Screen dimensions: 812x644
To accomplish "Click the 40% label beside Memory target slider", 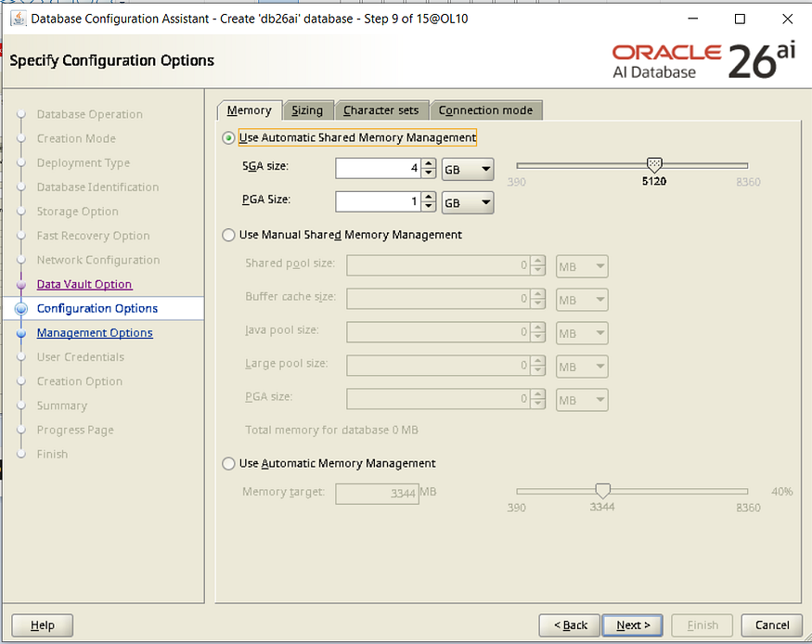I will [x=781, y=491].
